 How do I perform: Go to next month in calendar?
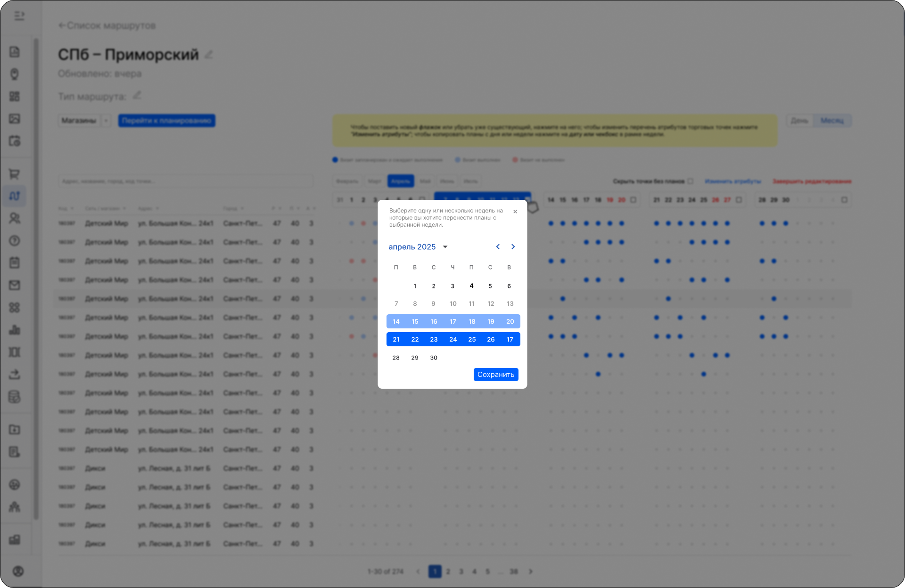coord(513,247)
